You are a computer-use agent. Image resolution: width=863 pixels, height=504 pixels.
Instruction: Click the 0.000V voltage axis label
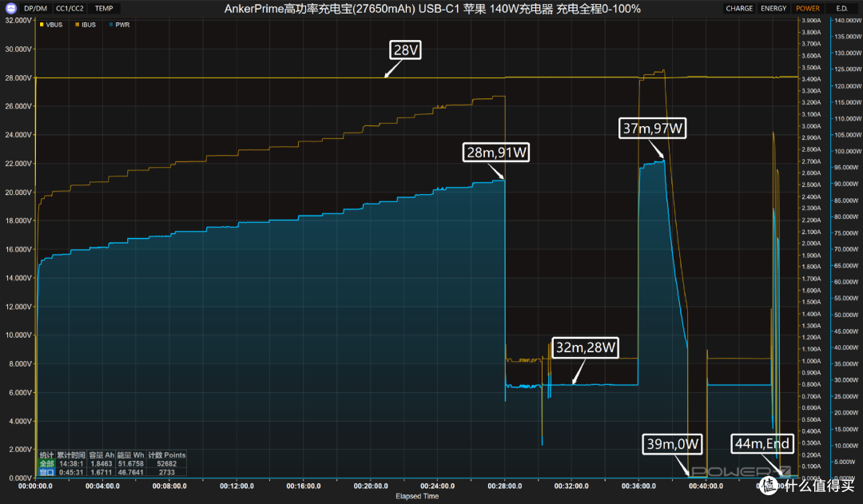tap(20, 478)
